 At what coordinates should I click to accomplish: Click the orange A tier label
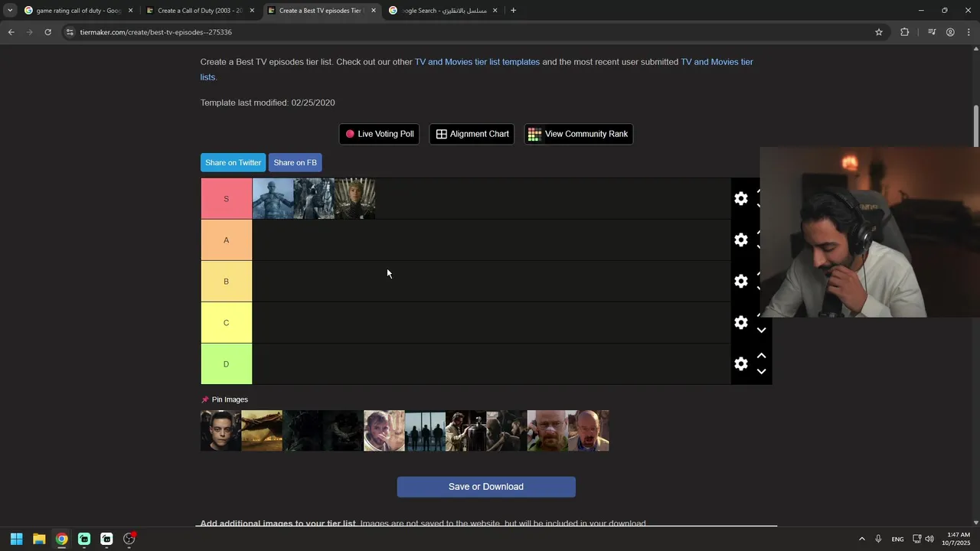(x=226, y=240)
